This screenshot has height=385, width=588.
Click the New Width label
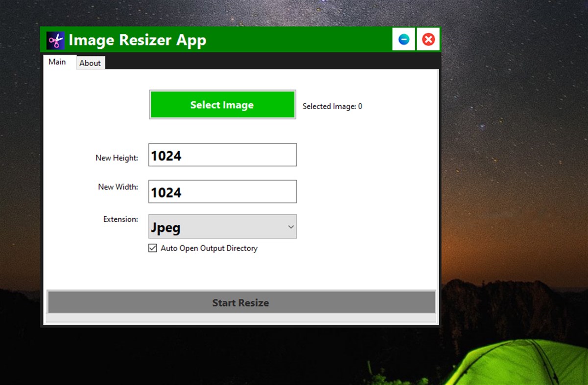(118, 187)
